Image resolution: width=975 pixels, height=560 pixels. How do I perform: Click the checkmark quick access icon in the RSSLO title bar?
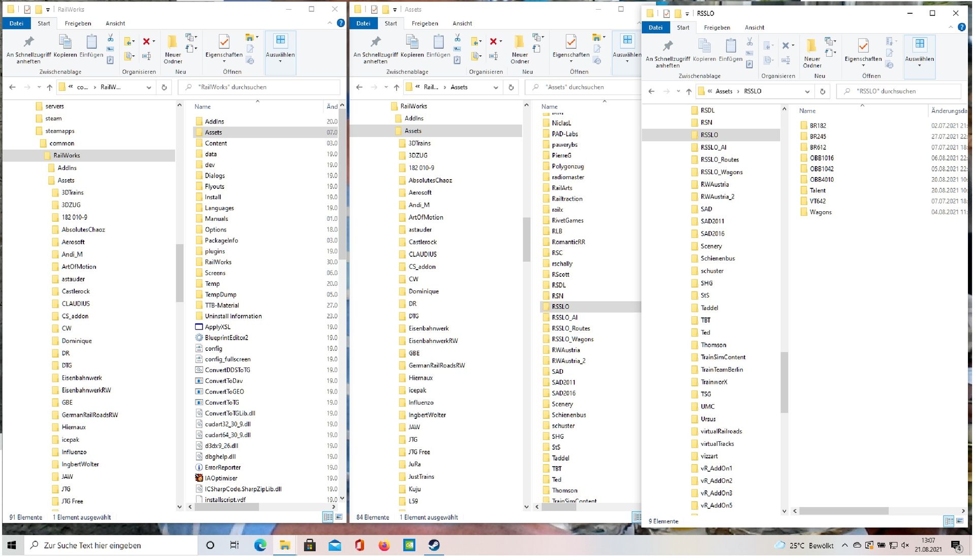[666, 13]
